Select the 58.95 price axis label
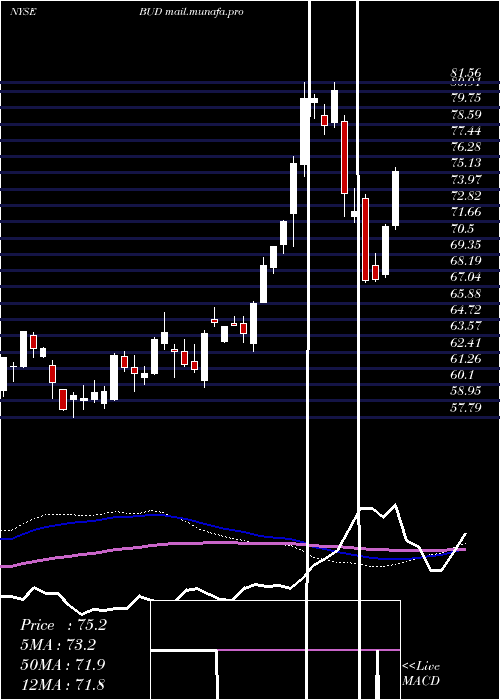The width and height of the screenshot is (500, 700). 466,391
